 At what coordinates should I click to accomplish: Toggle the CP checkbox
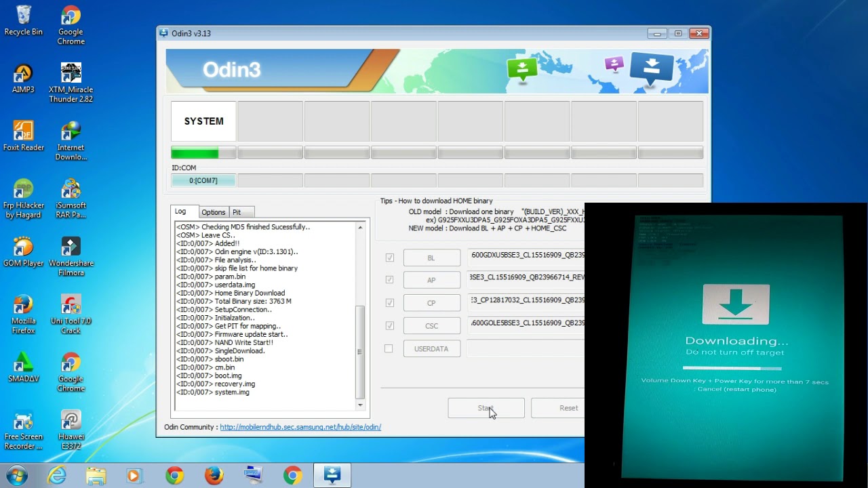[389, 302]
